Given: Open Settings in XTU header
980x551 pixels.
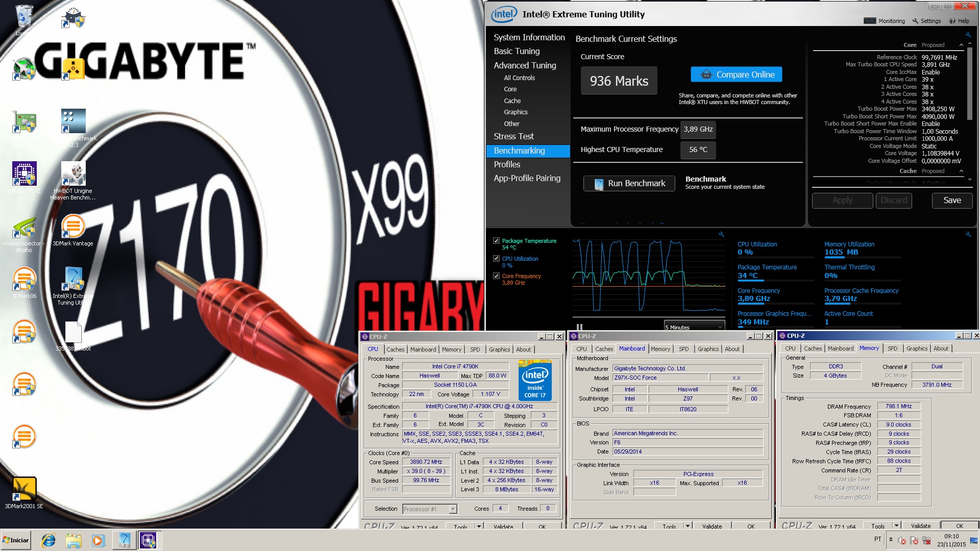Looking at the screenshot, I should (926, 21).
